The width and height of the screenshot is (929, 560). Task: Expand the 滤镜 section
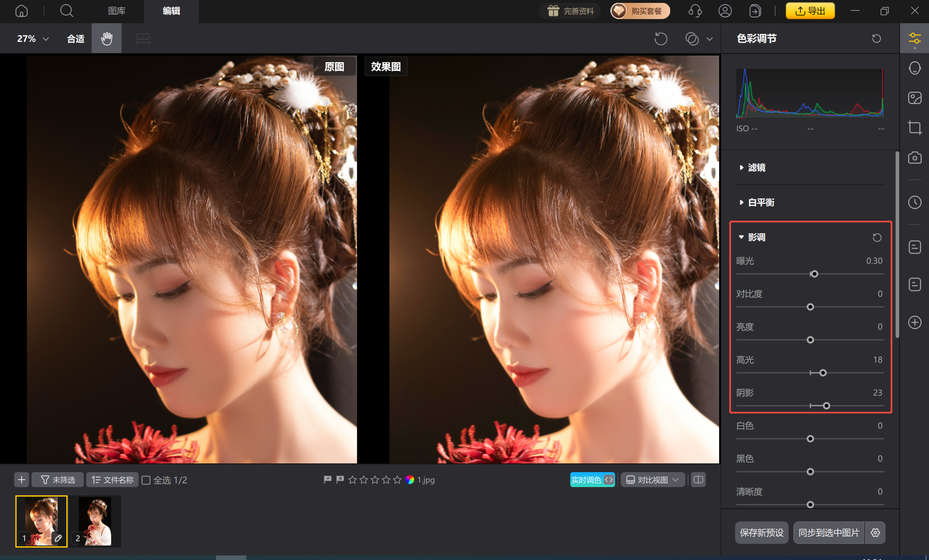click(756, 167)
